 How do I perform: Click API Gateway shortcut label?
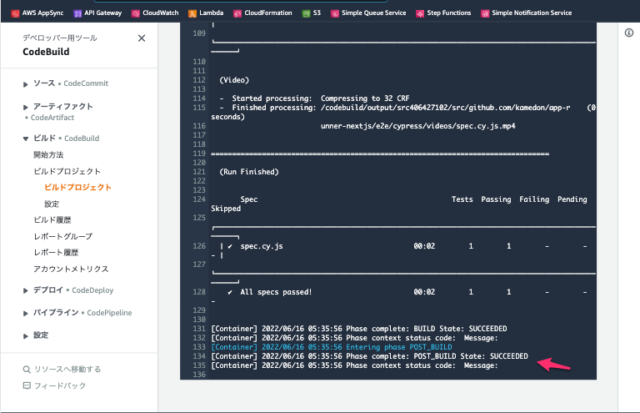point(103,13)
